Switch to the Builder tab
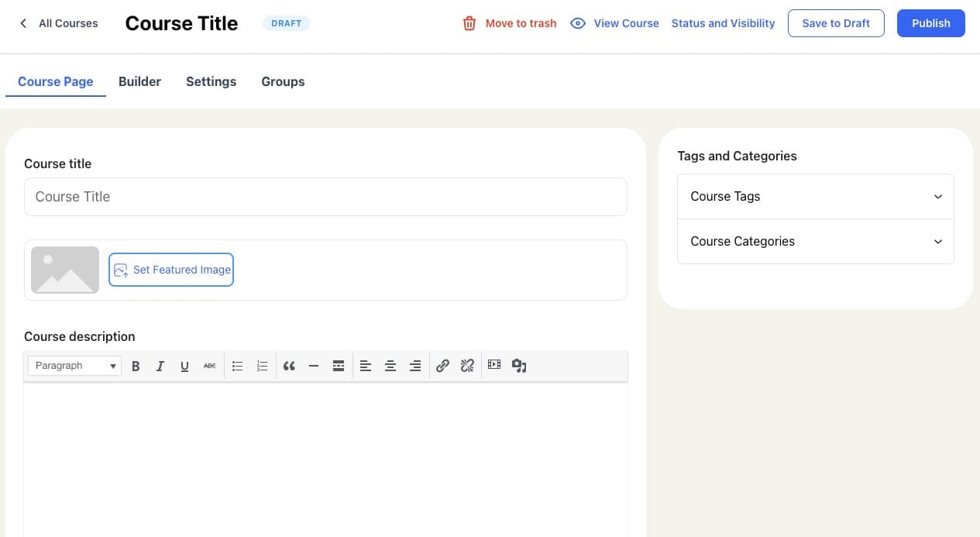 pyautogui.click(x=139, y=81)
